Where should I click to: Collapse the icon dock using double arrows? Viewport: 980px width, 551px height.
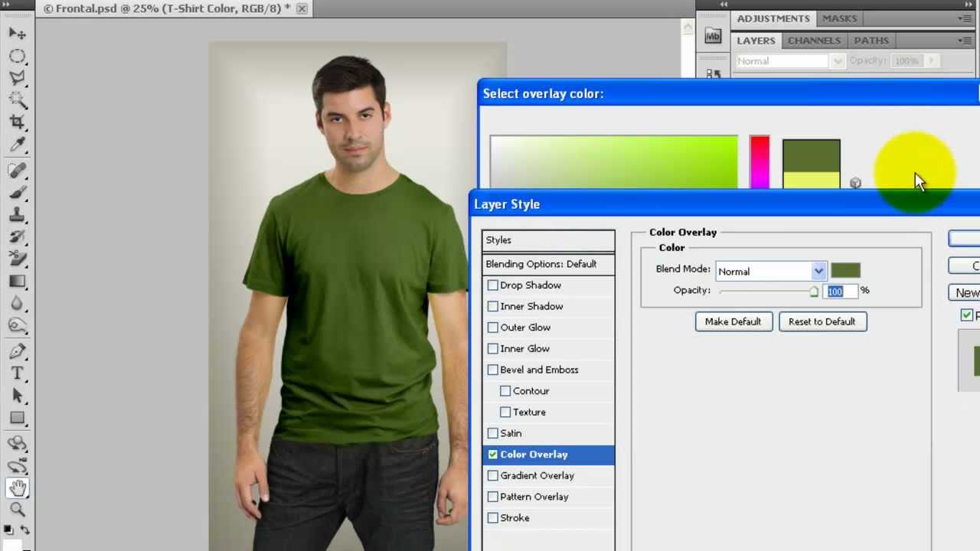(722, 5)
